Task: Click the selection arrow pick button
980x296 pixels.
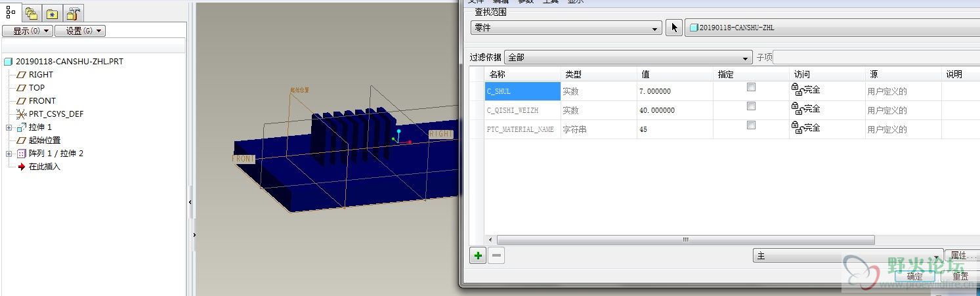Action: click(674, 28)
